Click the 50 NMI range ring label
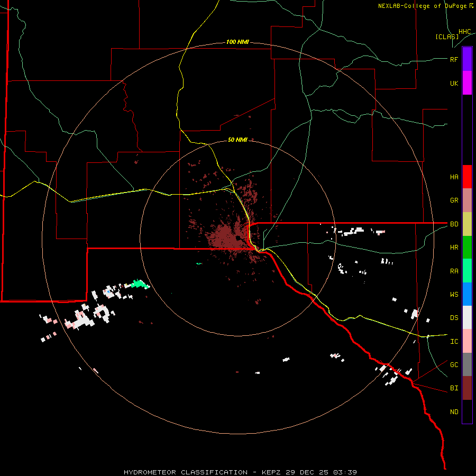 237,140
